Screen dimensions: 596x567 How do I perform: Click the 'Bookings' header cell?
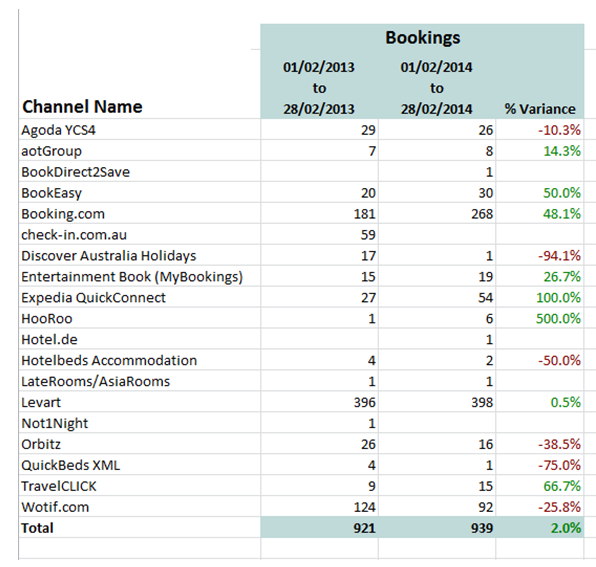422,37
